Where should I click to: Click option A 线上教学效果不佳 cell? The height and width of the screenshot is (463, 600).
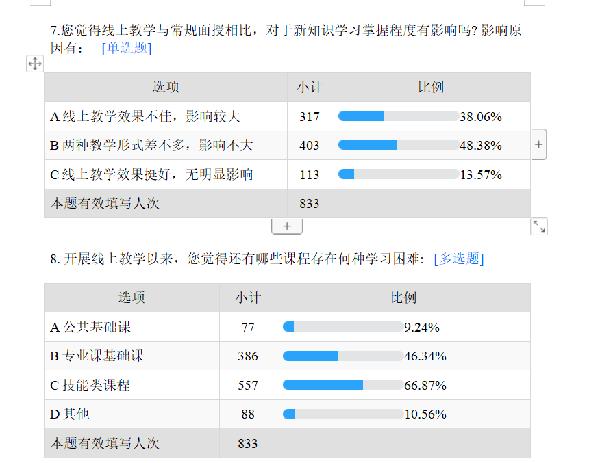[x=166, y=116]
